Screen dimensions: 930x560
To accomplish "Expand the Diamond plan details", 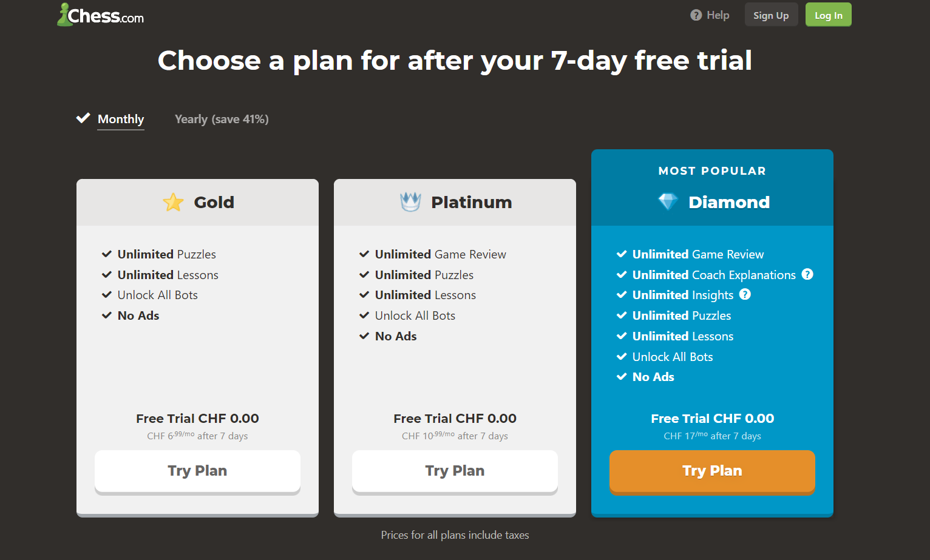I will click(x=712, y=315).
